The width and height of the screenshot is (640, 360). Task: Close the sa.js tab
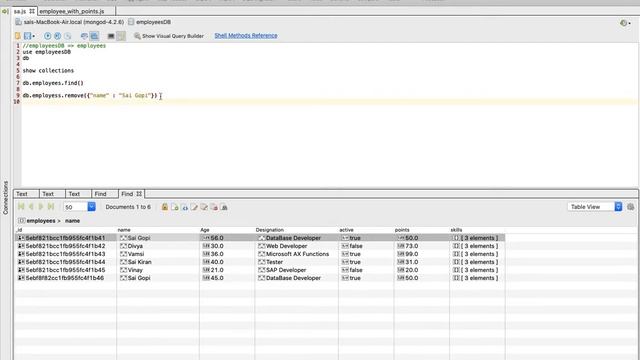[x=32, y=11]
